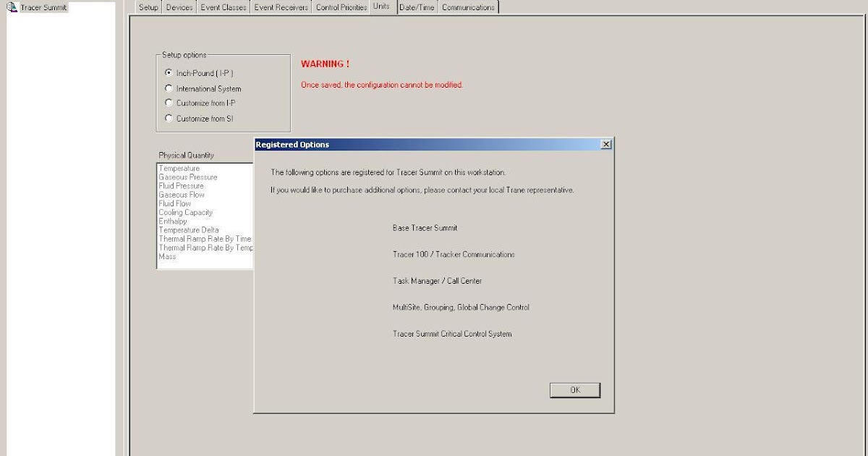Choose the International System radio option

click(x=169, y=88)
